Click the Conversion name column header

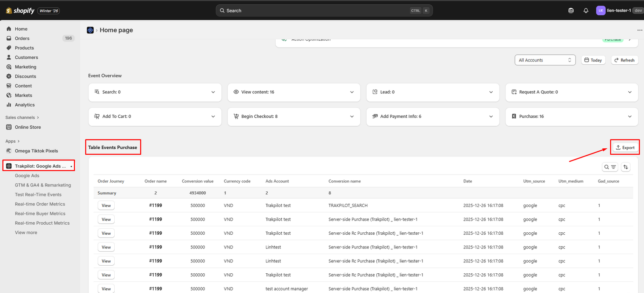pos(345,181)
